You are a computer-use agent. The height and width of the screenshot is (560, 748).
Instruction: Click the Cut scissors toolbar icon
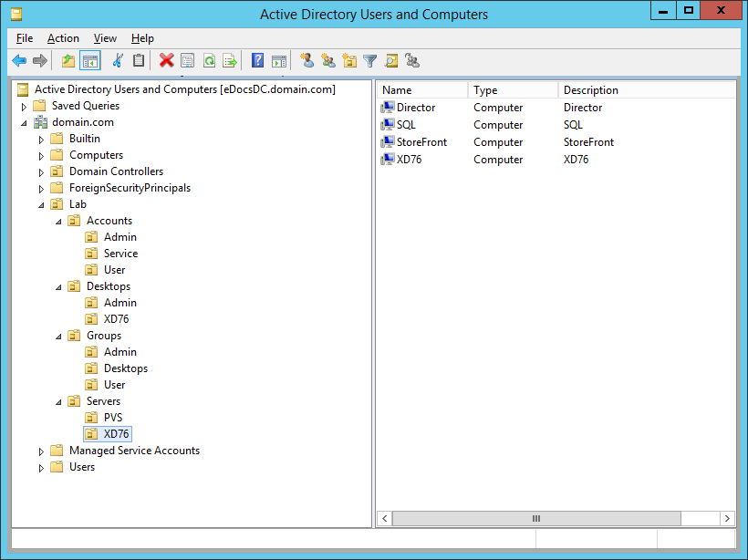(117, 61)
